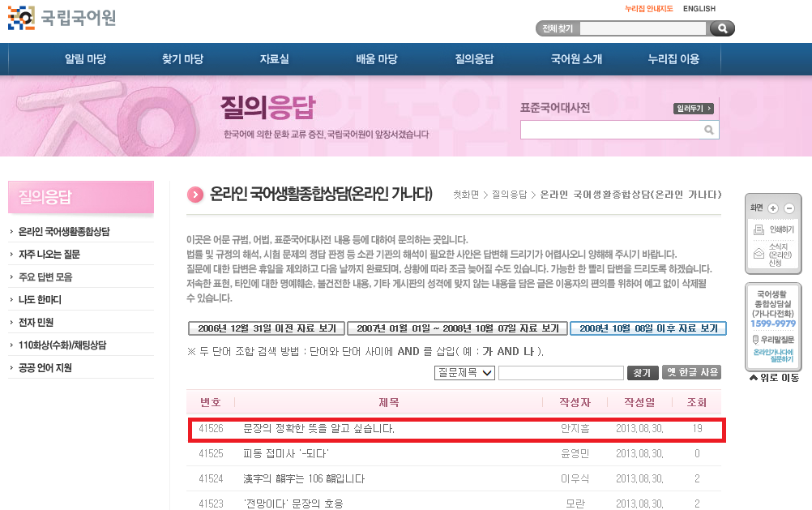The width and height of the screenshot is (812, 510).
Task: Open the post 문장의 정확한 뜻을 알고 싶습니다
Action: [318, 428]
